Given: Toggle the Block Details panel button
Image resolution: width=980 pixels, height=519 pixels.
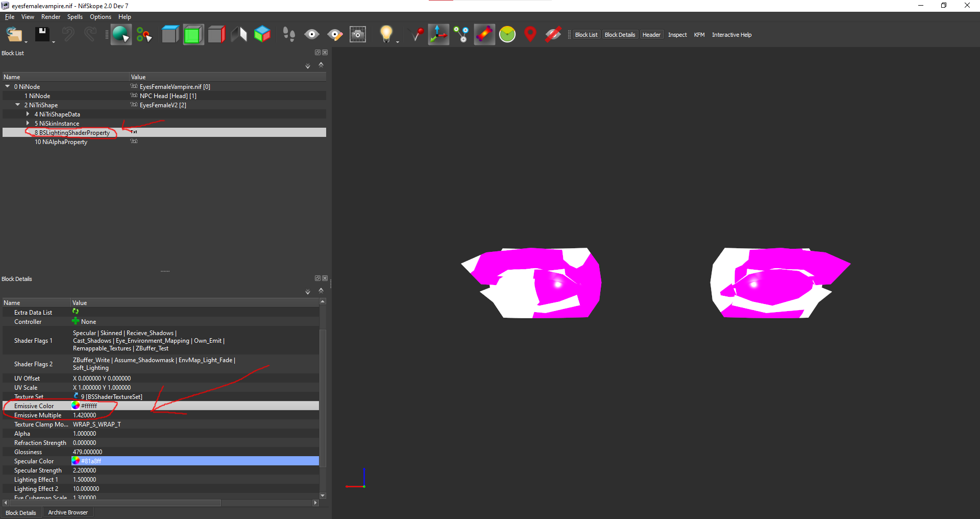Looking at the screenshot, I should pos(620,35).
